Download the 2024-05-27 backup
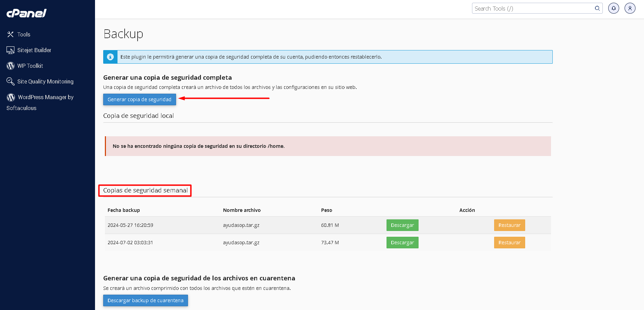The width and height of the screenshot is (644, 310). click(402, 225)
